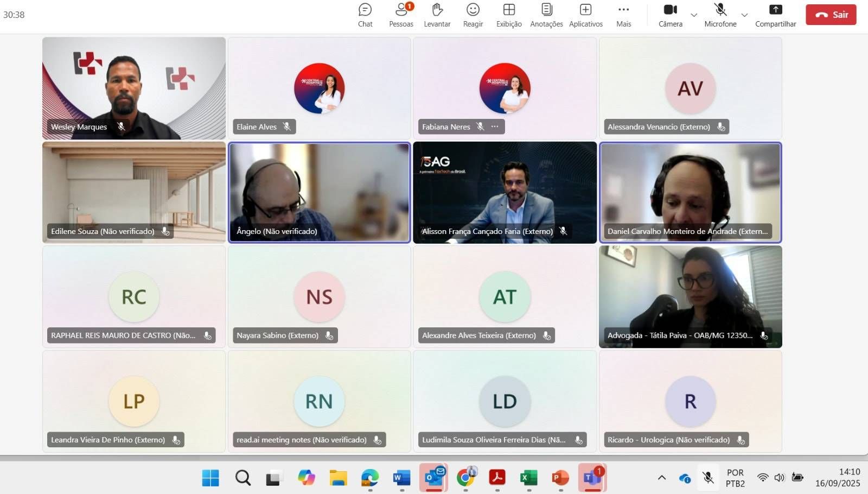Open the Pessoas participants list

pos(401,15)
